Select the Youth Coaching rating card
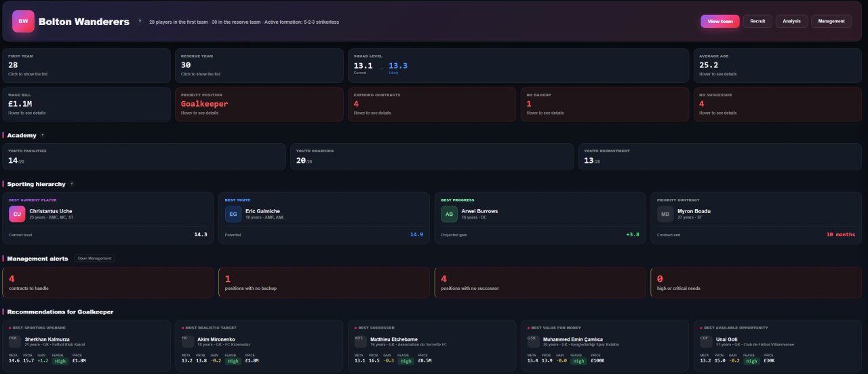This screenshot has height=374, width=868. point(432,156)
